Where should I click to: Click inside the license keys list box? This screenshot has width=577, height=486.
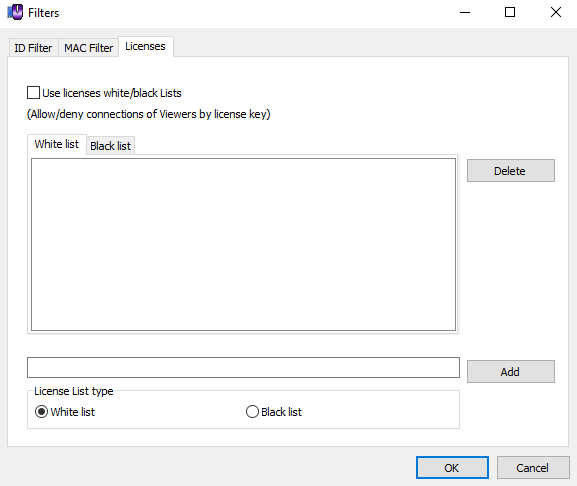243,244
